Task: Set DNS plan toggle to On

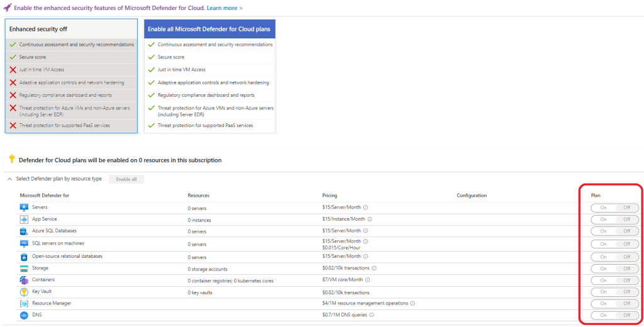Action: 602,315
